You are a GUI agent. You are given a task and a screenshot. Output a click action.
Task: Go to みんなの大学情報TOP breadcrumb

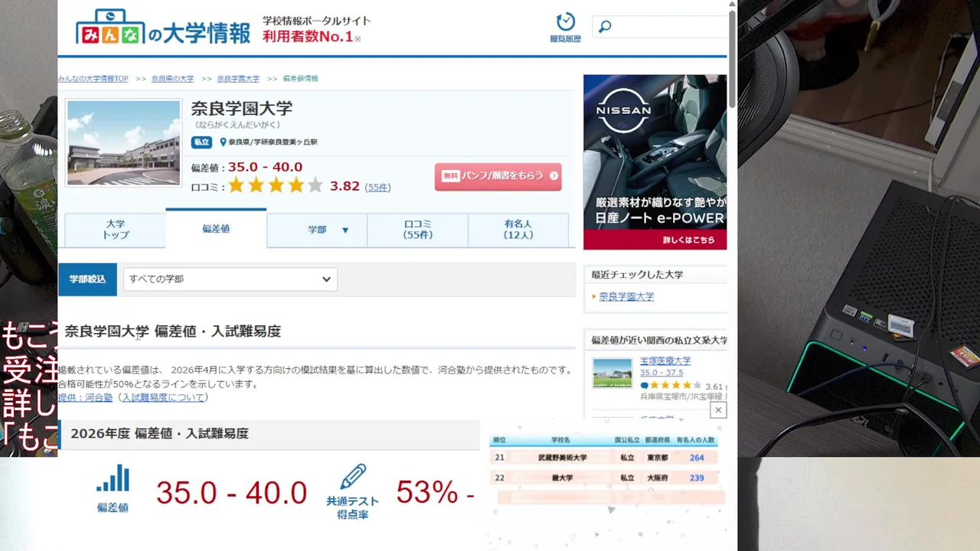tap(93, 79)
